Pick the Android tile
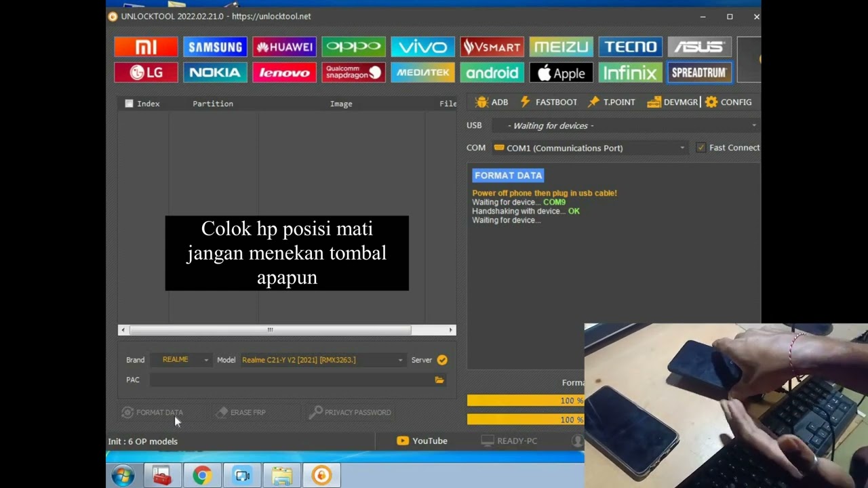The width and height of the screenshot is (868, 488). pos(492,73)
